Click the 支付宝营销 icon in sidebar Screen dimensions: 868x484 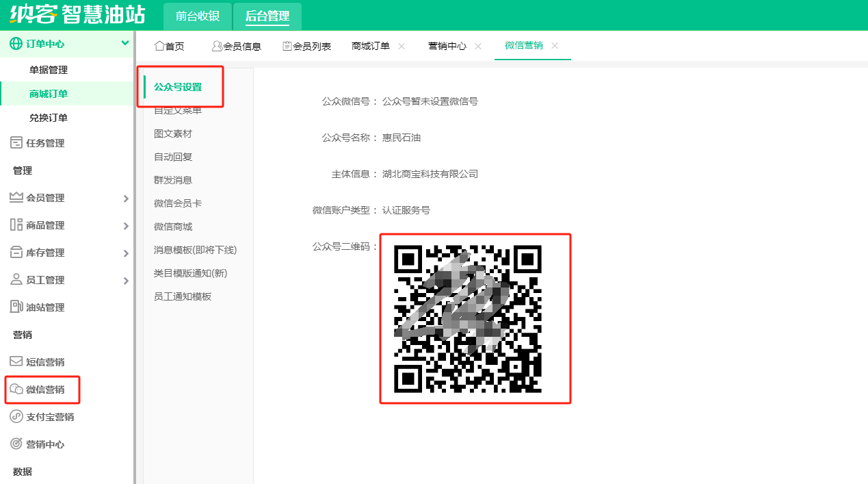pos(16,416)
